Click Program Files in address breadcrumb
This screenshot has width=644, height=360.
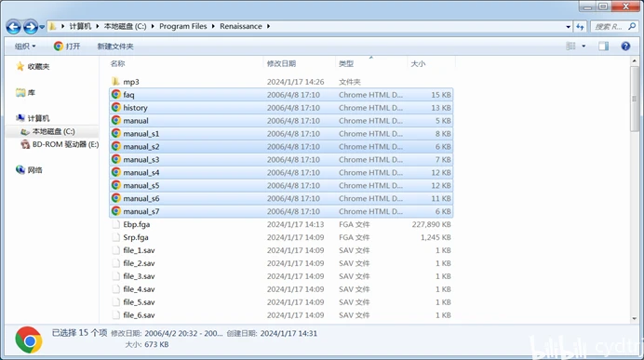[x=182, y=26]
